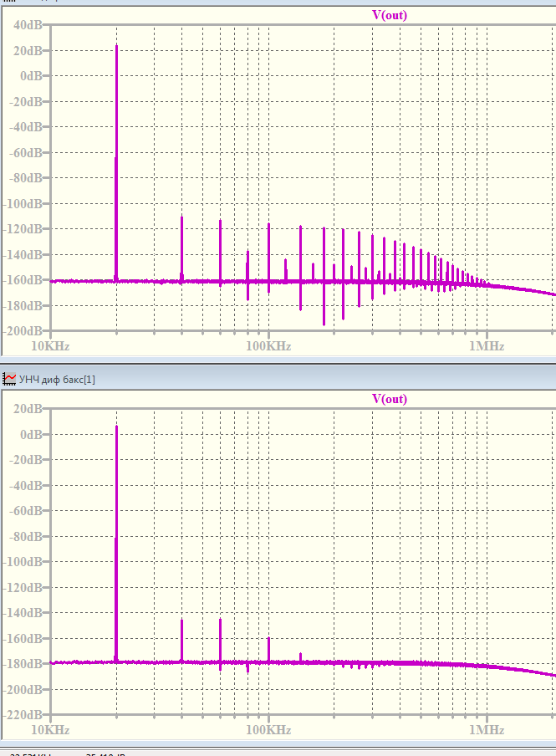Click -180dB label in УНЧ диф бакс[1] plot
556x756 pixels.
23,664
